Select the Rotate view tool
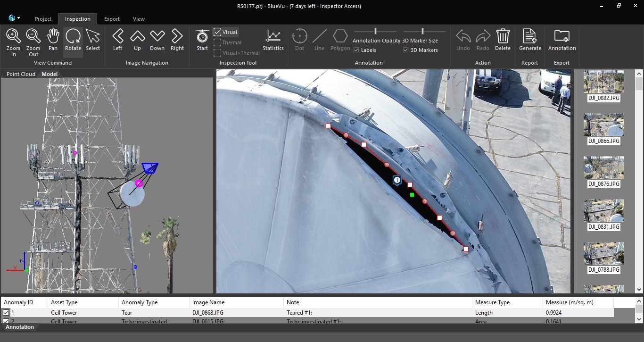Viewport: 644px width, 342px height. tap(73, 40)
